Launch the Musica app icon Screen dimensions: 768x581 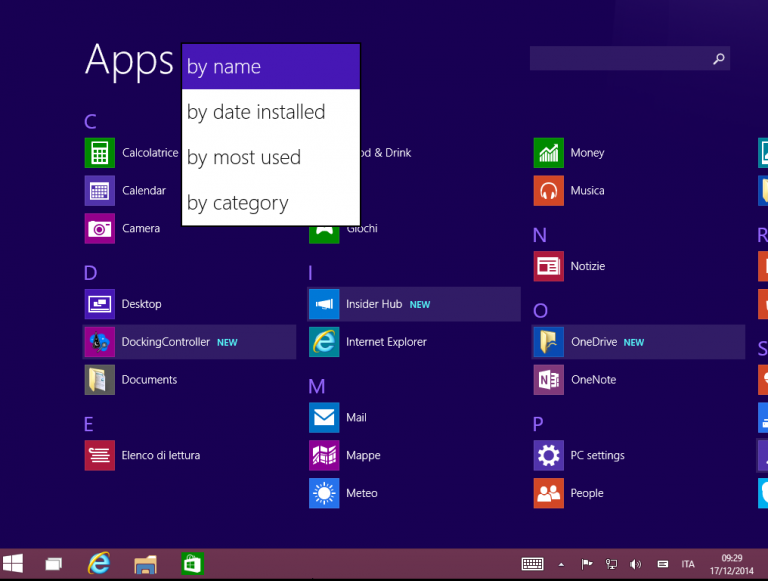pyautogui.click(x=549, y=191)
